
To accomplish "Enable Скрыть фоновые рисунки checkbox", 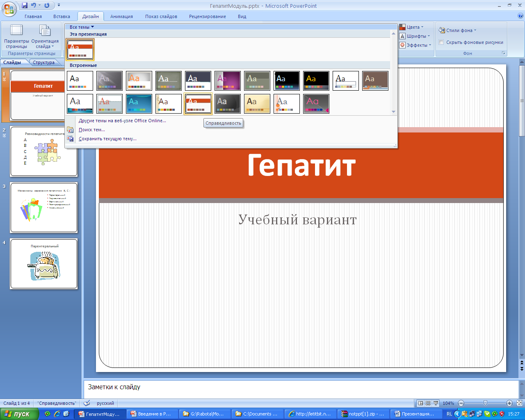I will 441,42.
